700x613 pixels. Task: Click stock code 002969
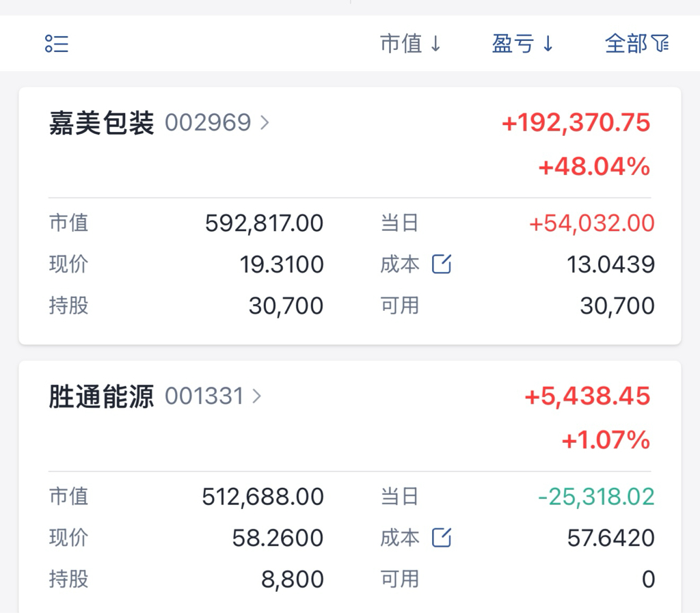[x=208, y=123]
